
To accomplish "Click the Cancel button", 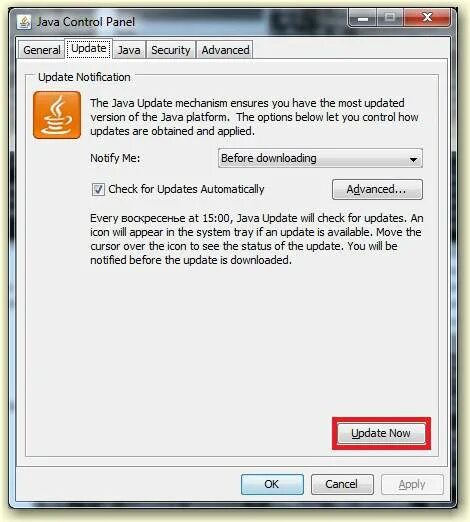I will 342,484.
